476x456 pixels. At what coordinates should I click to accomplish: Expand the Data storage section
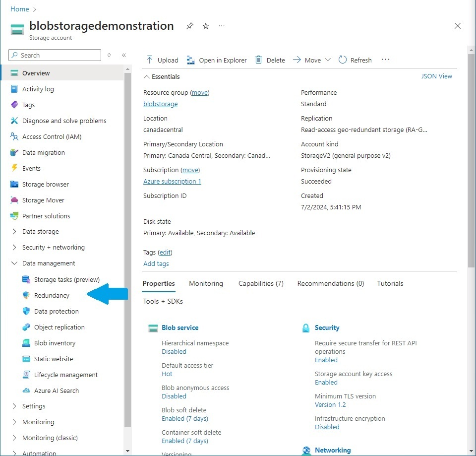tap(14, 232)
